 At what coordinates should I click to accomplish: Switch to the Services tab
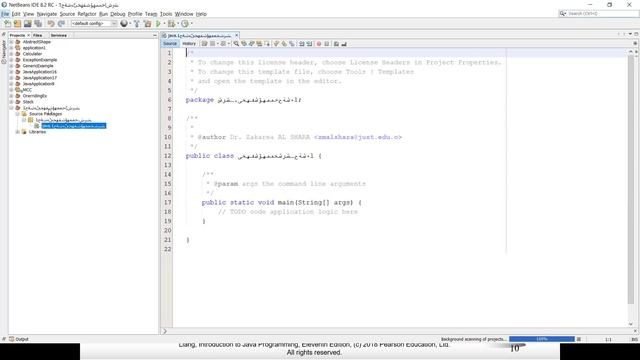(x=58, y=36)
